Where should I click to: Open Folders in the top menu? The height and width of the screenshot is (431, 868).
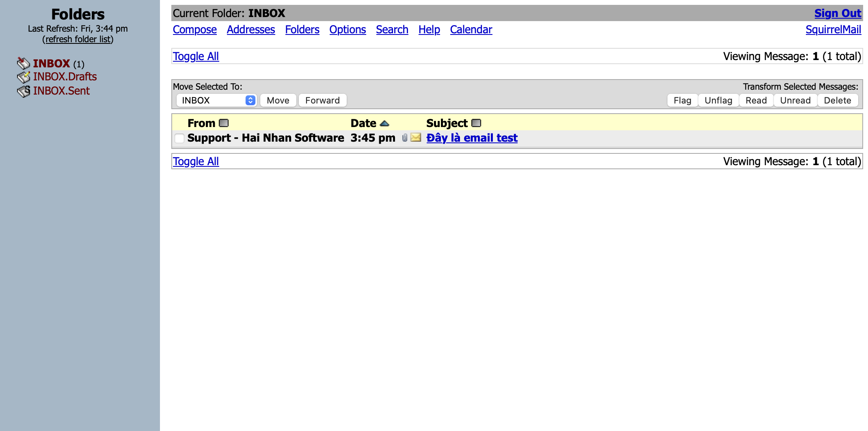pyautogui.click(x=302, y=30)
